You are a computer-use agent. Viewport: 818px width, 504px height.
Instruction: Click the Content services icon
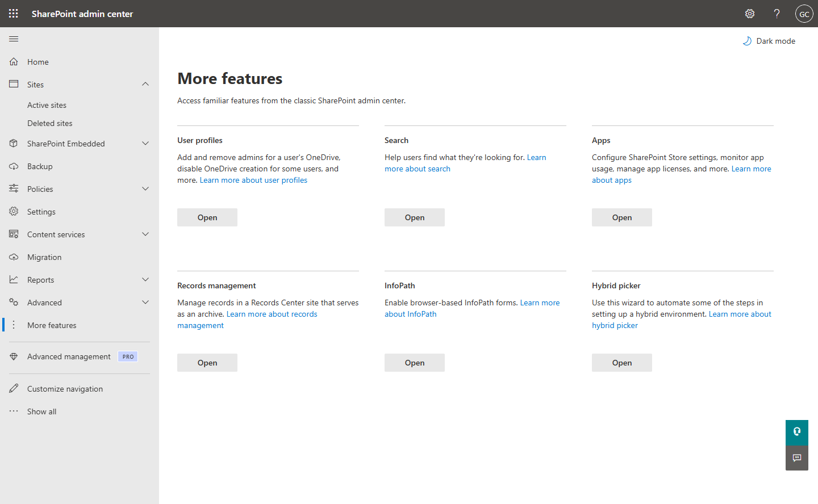(14, 234)
